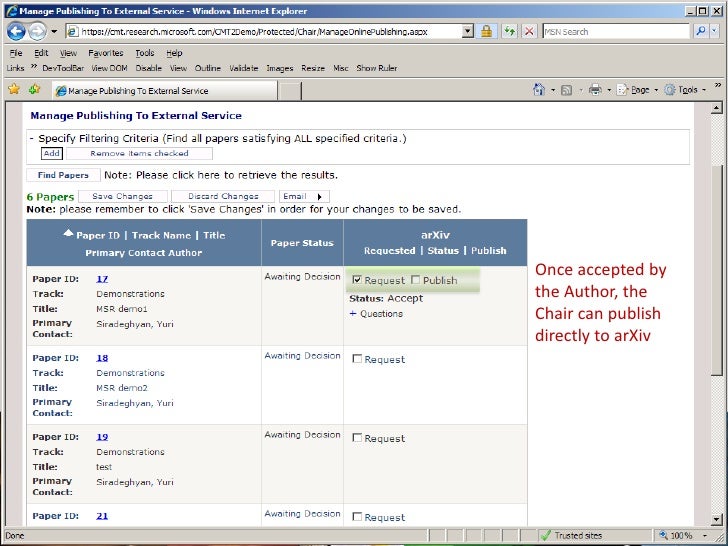Open the Page toolbar menu
The image size is (728, 546).
(637, 90)
